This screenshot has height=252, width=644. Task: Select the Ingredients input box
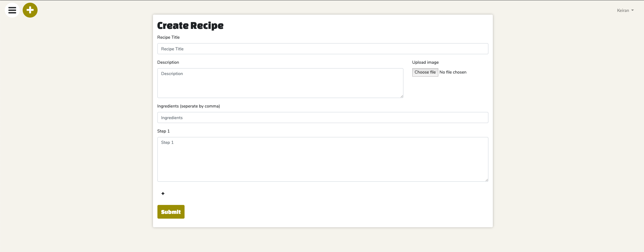pyautogui.click(x=323, y=118)
